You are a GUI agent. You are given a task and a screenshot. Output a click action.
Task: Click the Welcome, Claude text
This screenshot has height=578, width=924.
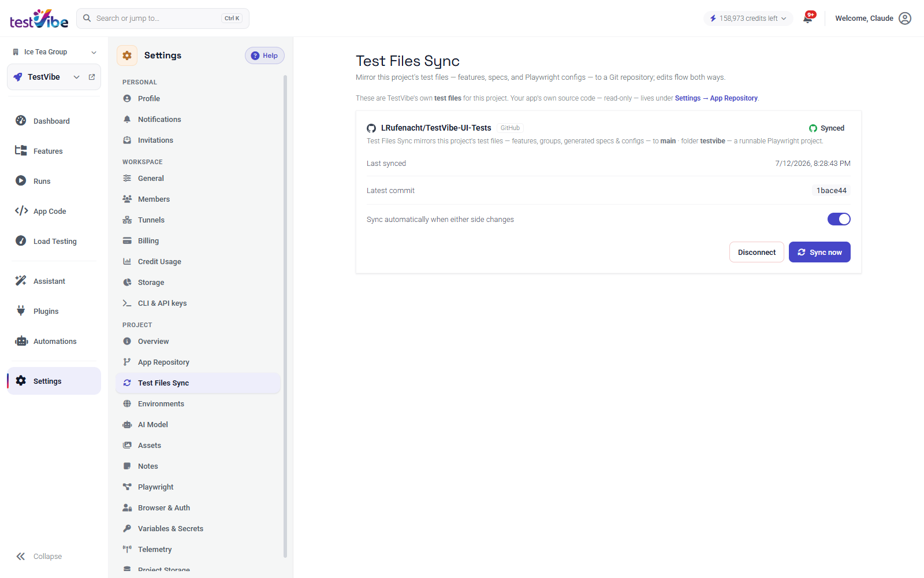[864, 18]
